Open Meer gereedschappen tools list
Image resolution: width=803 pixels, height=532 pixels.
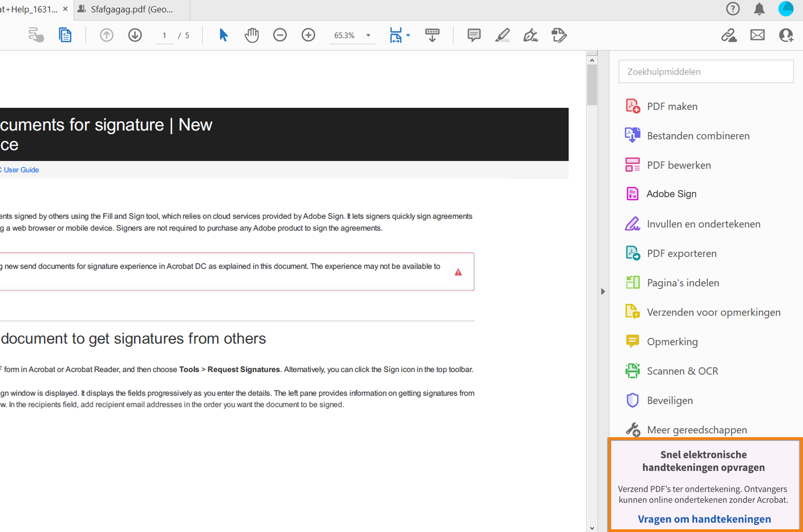(x=697, y=430)
